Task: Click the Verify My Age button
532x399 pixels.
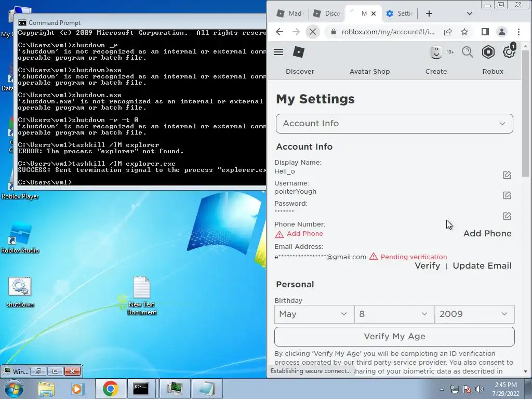Action: tap(394, 336)
